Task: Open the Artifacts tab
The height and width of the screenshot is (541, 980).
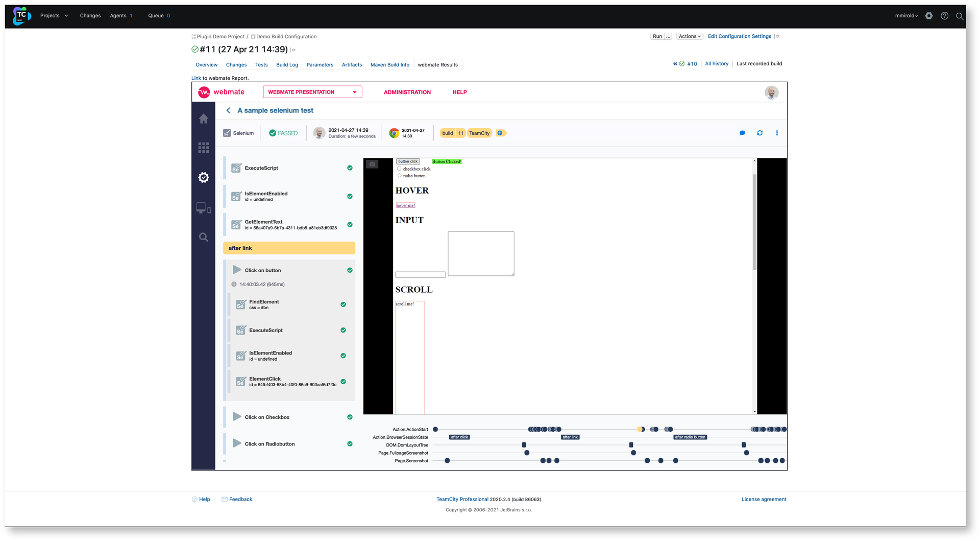Action: (x=352, y=65)
